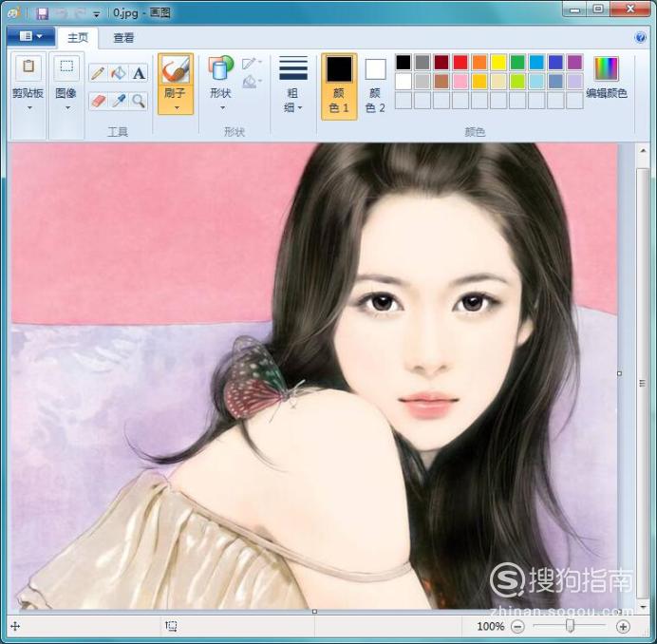Click the Redo icon in quick access toolbar
Screen dimensions: 657x644
[80, 14]
